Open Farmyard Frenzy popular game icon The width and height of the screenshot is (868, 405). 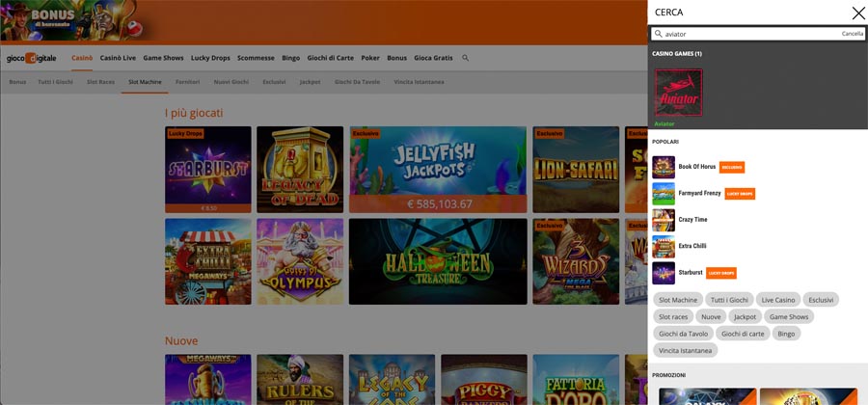664,194
